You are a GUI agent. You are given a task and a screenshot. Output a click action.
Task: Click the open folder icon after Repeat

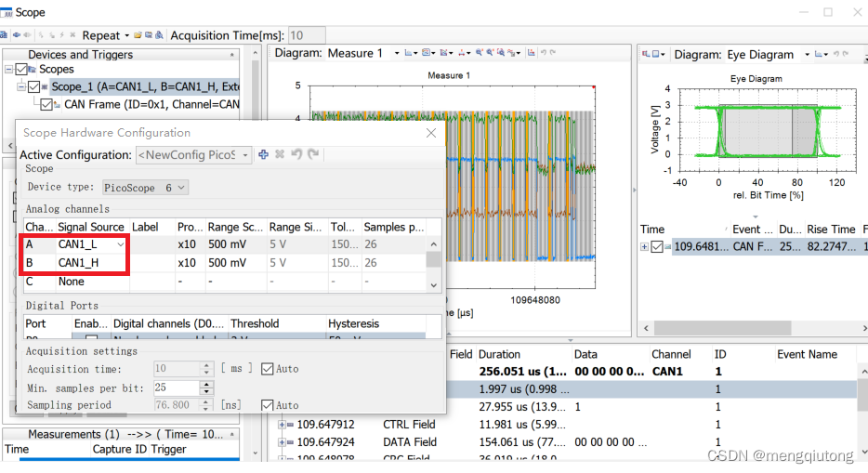click(138, 35)
